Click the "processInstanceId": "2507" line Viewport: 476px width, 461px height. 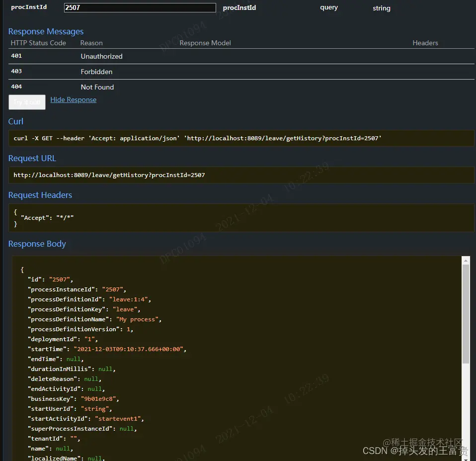click(x=77, y=289)
